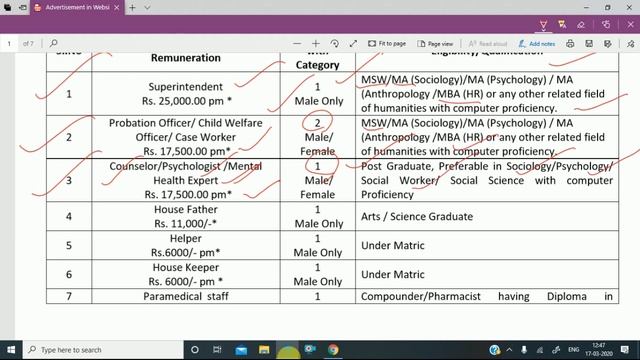Click the 'Helper' cell text
Viewport: 640px width, 360px height.
point(186,238)
